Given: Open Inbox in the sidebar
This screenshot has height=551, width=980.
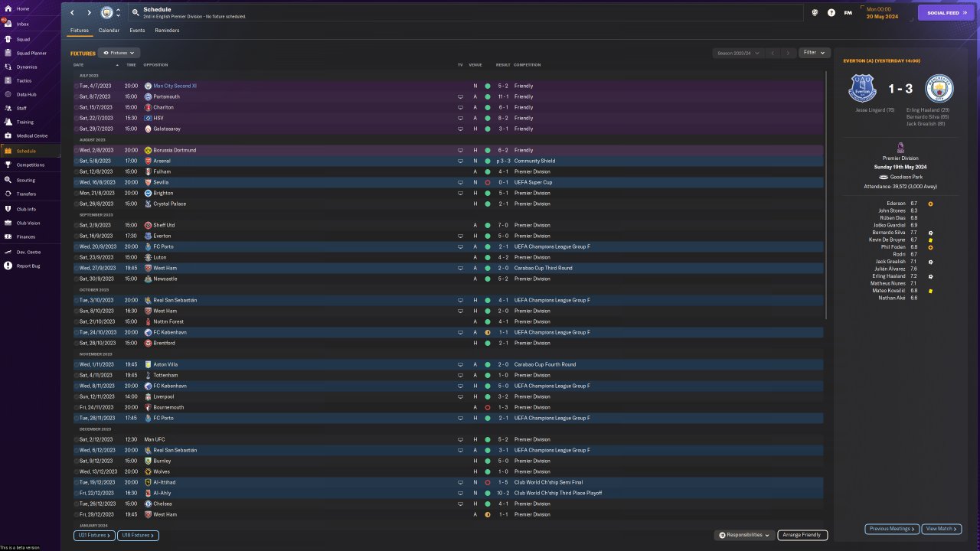Looking at the screenshot, I should click(x=31, y=24).
